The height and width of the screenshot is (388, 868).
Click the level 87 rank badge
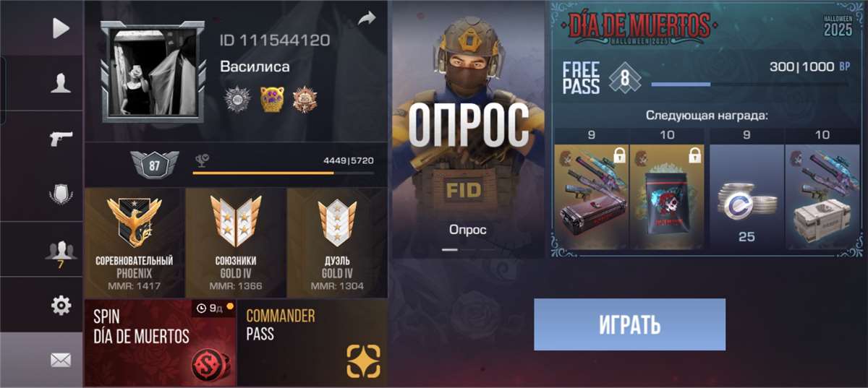[x=154, y=165]
